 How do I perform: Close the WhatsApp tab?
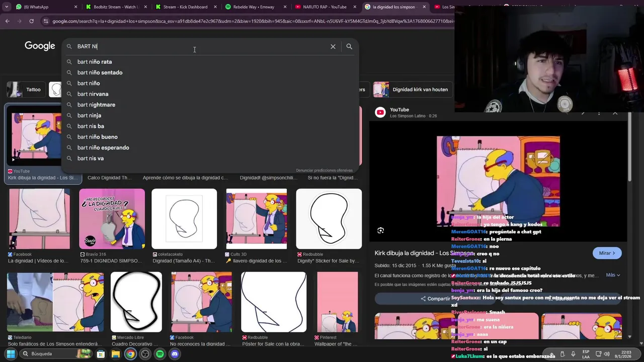point(76,7)
